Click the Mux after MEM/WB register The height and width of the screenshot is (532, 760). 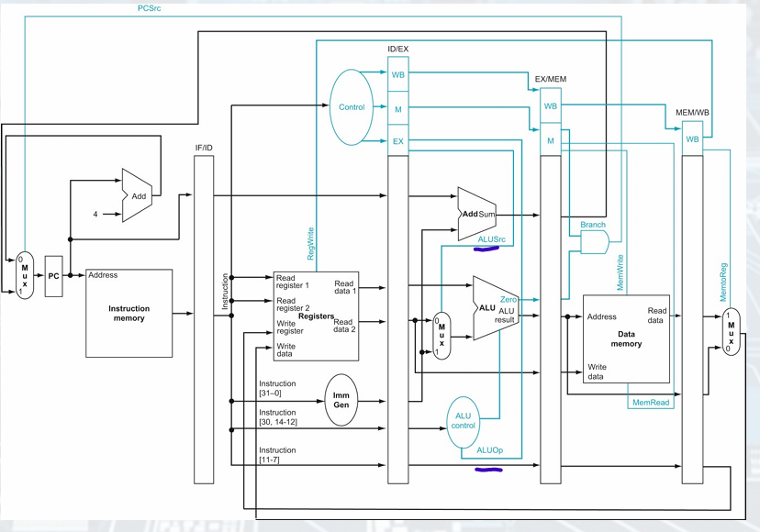pyautogui.click(x=731, y=332)
